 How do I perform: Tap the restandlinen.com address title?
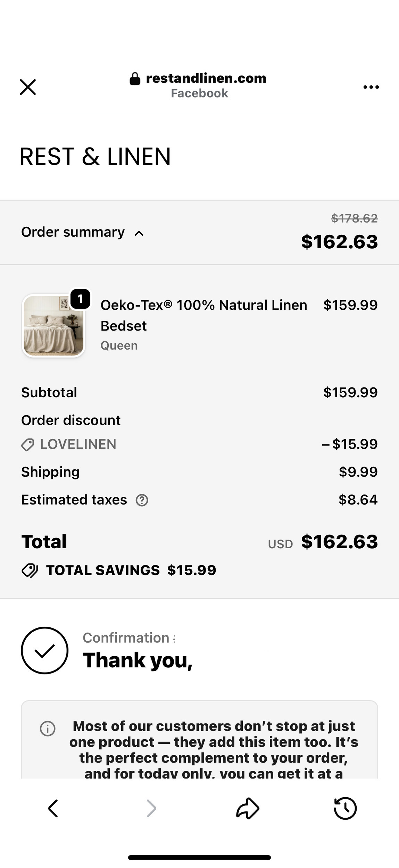206,78
